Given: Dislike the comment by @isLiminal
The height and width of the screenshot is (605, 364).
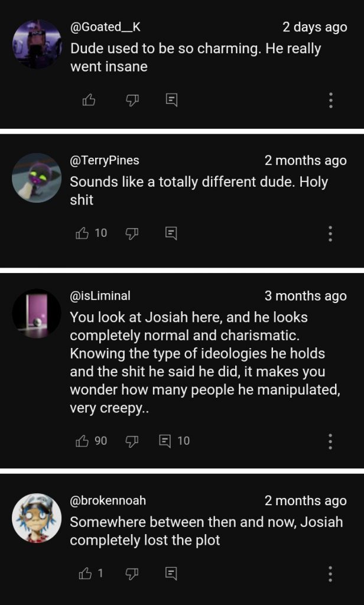Looking at the screenshot, I should (x=132, y=441).
